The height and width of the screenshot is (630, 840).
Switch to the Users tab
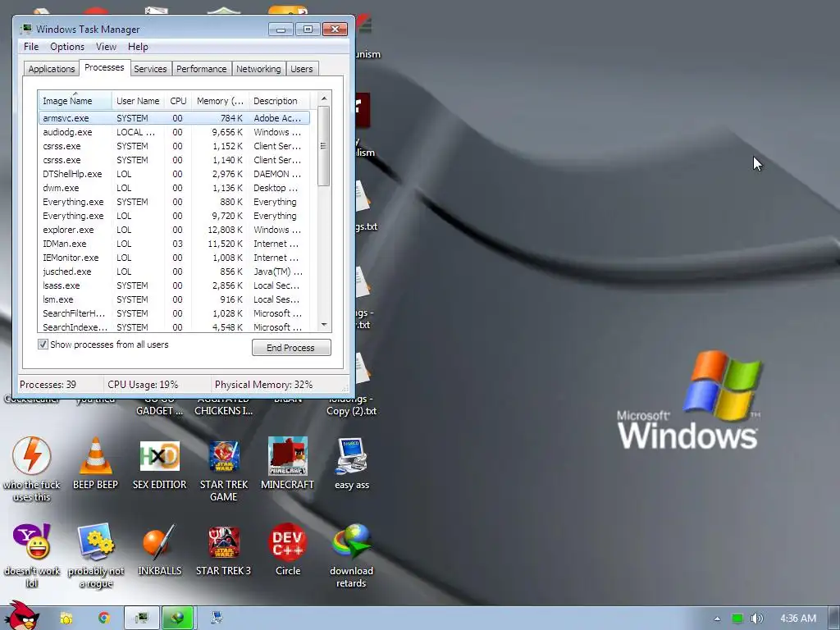coord(302,69)
